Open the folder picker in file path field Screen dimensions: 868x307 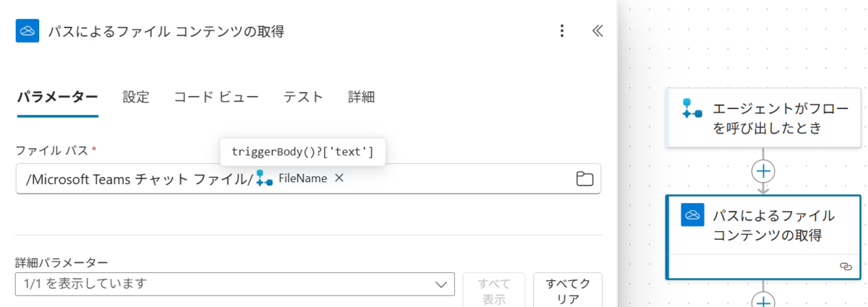click(584, 179)
